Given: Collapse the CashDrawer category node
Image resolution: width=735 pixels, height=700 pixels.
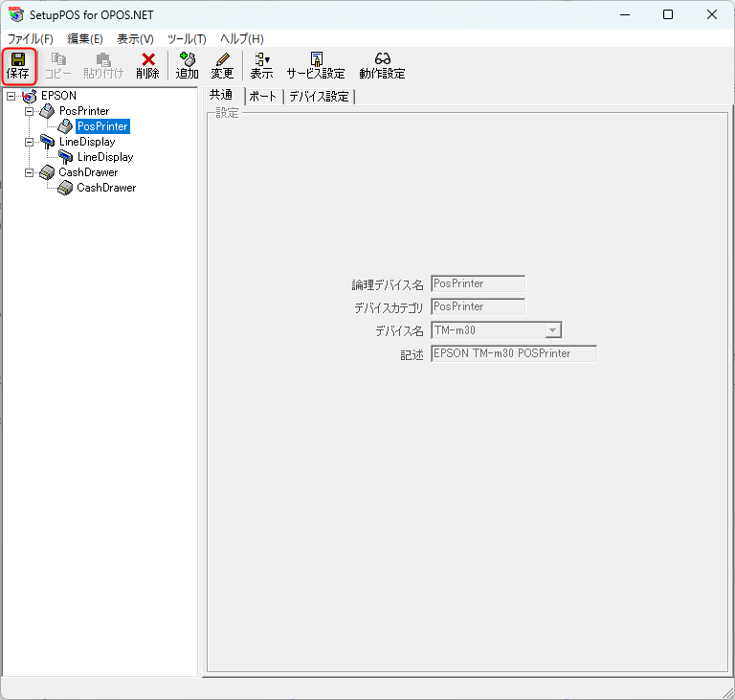Looking at the screenshot, I should (29, 172).
